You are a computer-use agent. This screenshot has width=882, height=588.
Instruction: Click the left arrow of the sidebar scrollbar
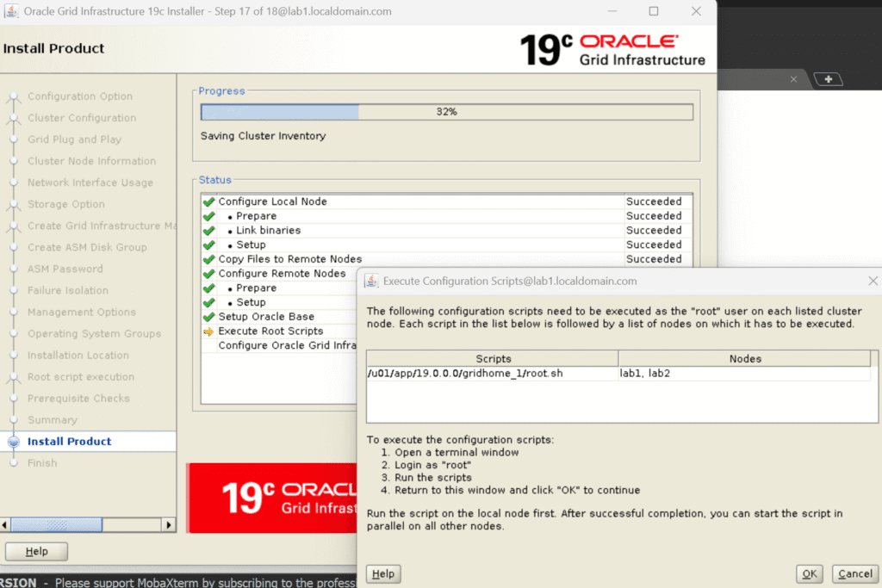[x=5, y=524]
